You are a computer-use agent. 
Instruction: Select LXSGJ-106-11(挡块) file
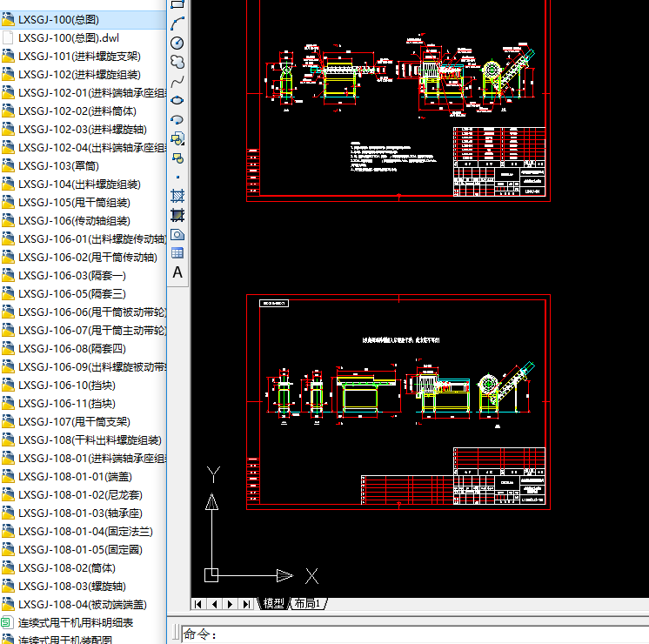click(67, 404)
